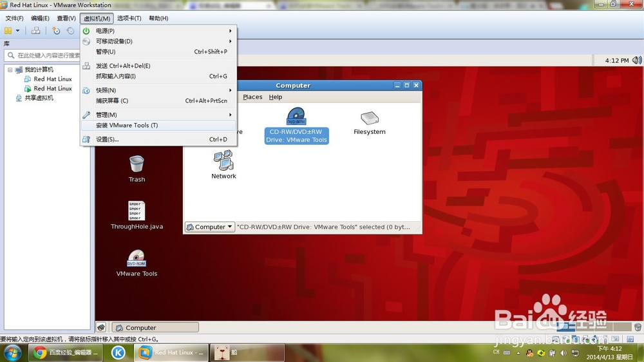Click the QQ penguin tray icon

pyautogui.click(x=530, y=353)
